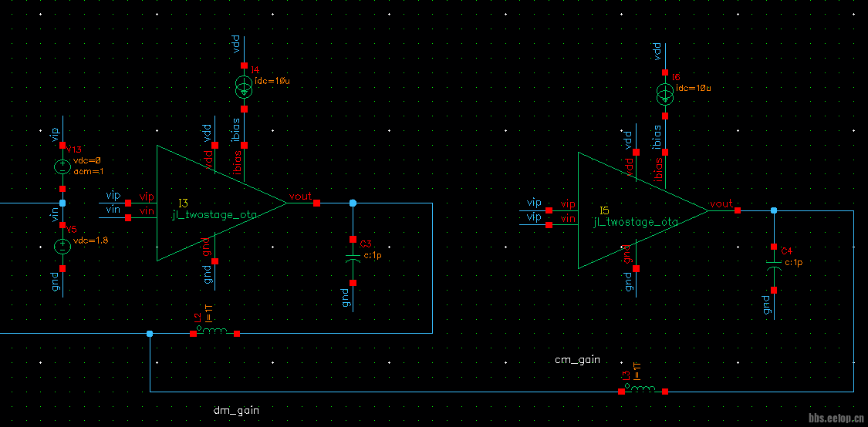This screenshot has height=427, width=868.
Task: Click the ibias pin of I3
Action: [x=244, y=145]
